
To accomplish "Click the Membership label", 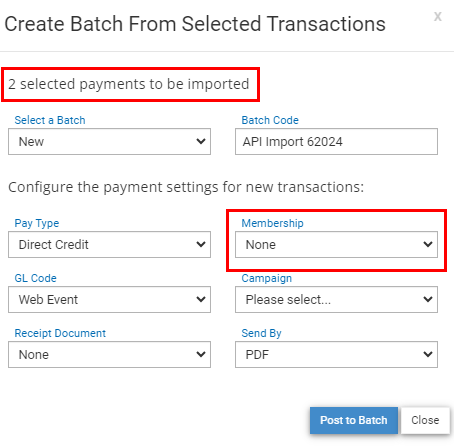I will (272, 223).
